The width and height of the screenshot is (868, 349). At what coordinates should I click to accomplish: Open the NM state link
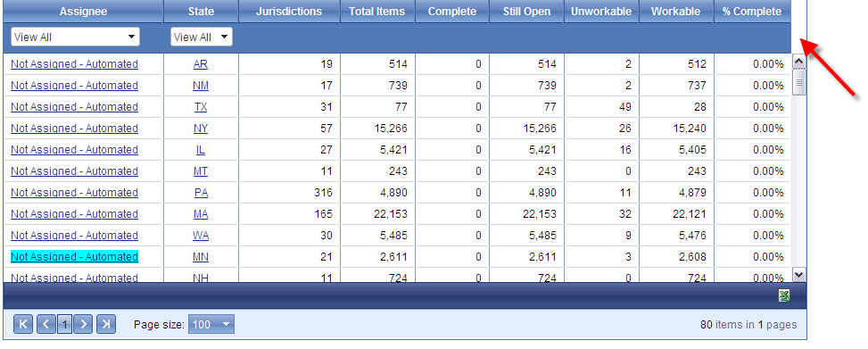[201, 86]
